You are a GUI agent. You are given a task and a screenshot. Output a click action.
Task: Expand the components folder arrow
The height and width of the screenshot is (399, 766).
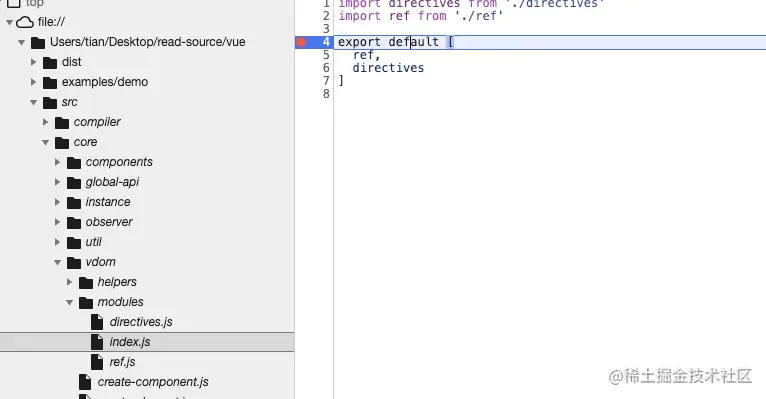(x=57, y=162)
